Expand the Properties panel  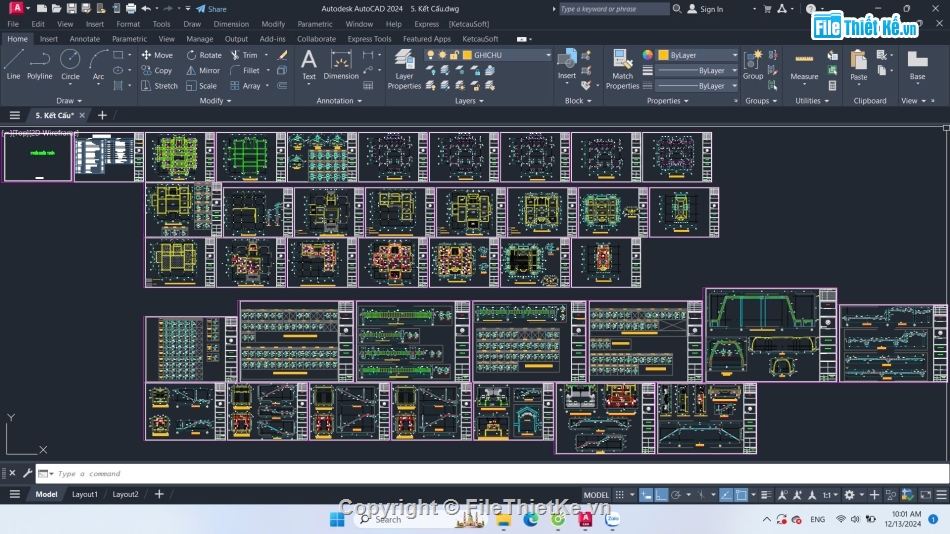667,101
